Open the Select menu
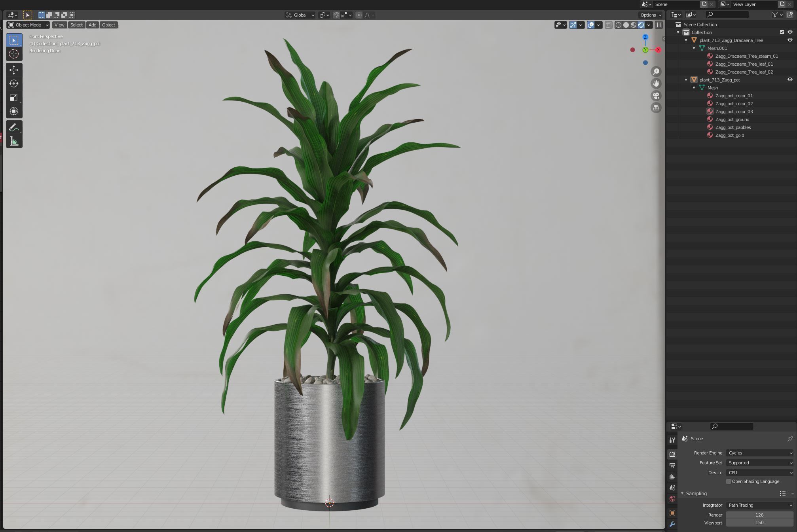This screenshot has width=797, height=532. point(76,25)
